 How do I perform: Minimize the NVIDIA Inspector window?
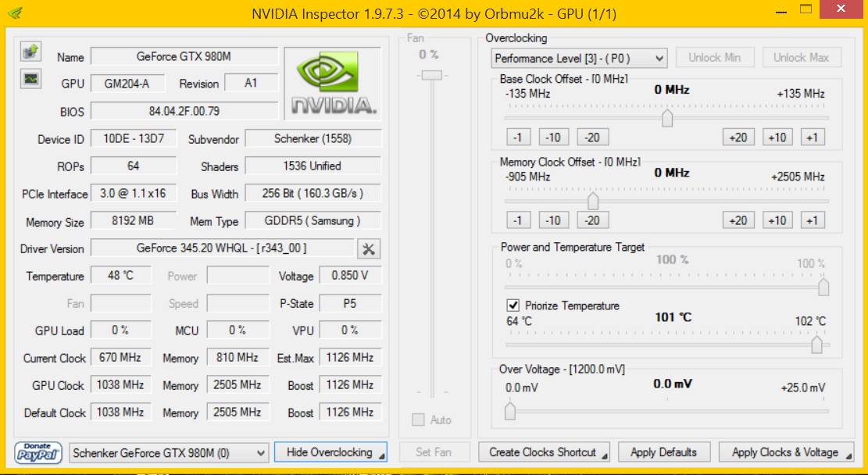[781, 11]
